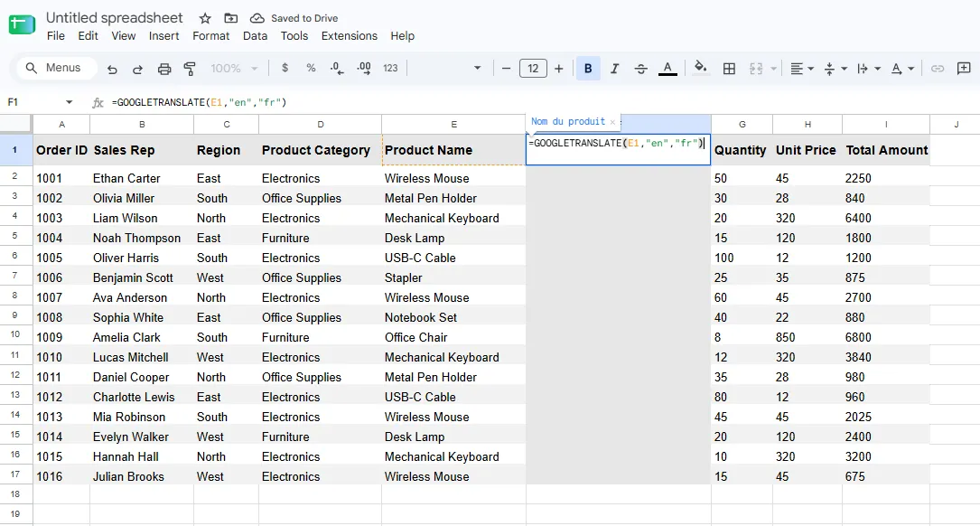The height and width of the screenshot is (526, 980).
Task: Toggle bold formatting
Action: click(x=588, y=68)
